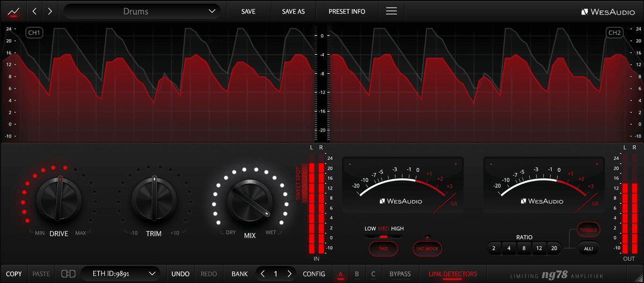Select ratio 2
Image resolution: width=644 pixels, height=283 pixels.
pos(493,249)
